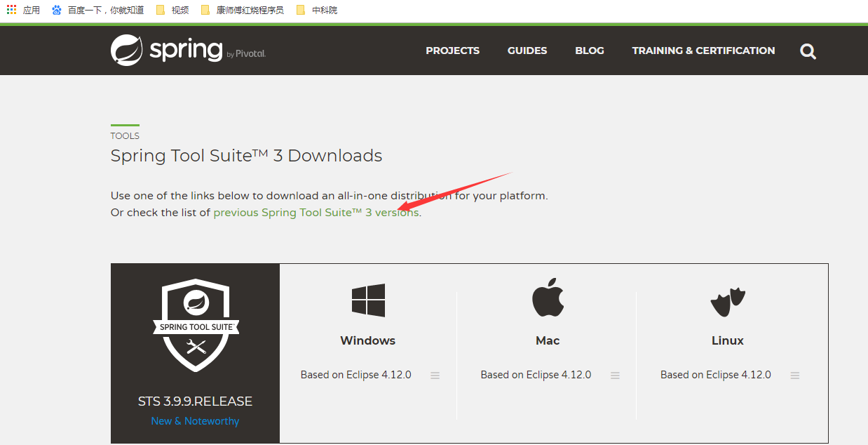This screenshot has width=868, height=445.
Task: Click the STS 3.9.9.RELEASE text
Action: (x=195, y=401)
